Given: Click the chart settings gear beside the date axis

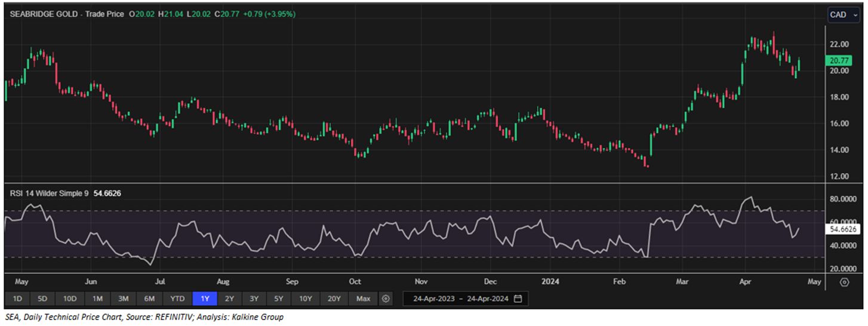Looking at the screenshot, I should click(844, 282).
